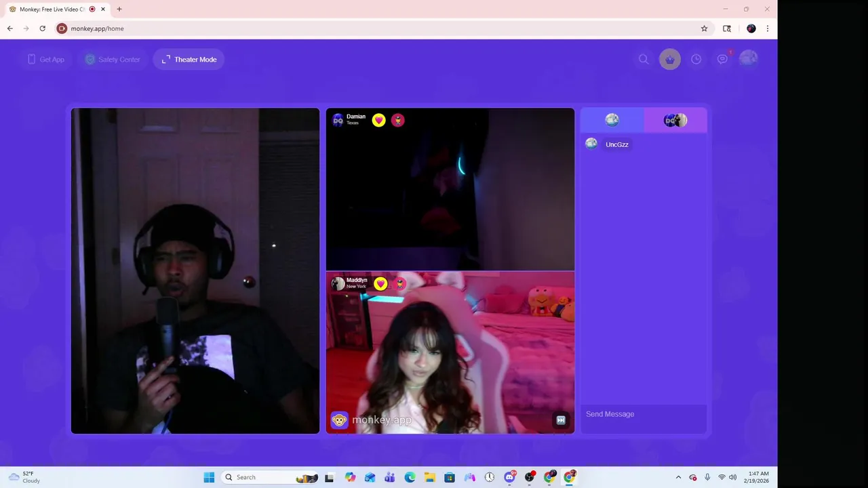Close the Monkey browser tab
The height and width of the screenshot is (488, 868).
(102, 9)
